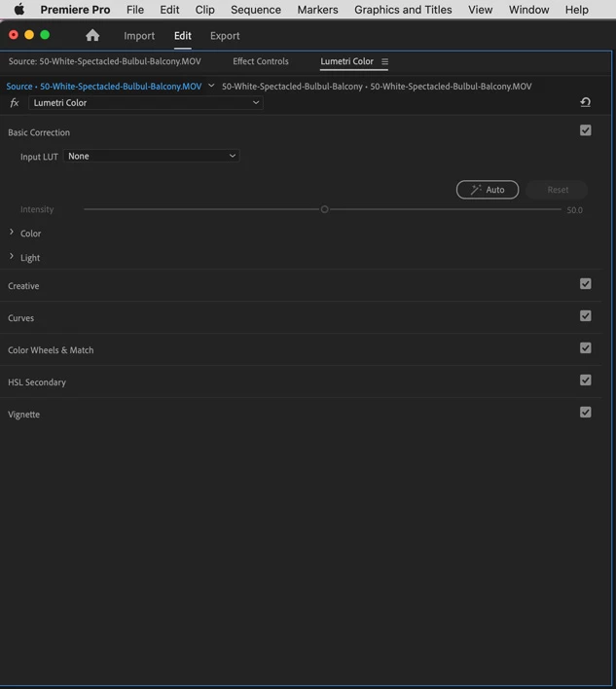The image size is (616, 689).
Task: Open the Input LUT dropdown
Action: [x=152, y=156]
